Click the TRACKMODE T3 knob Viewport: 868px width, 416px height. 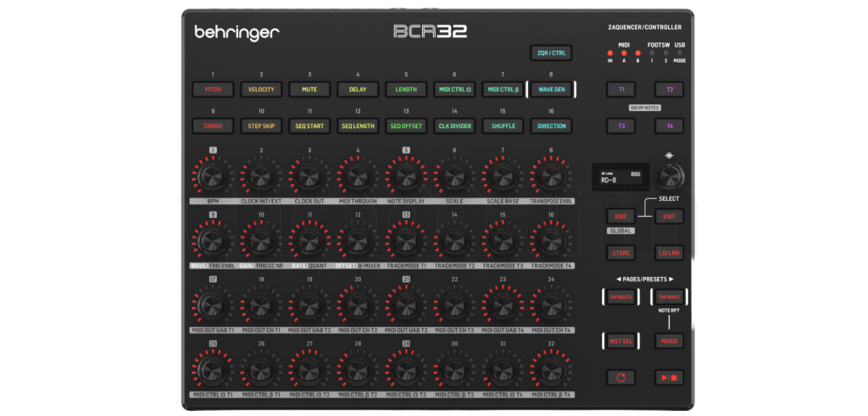click(503, 241)
